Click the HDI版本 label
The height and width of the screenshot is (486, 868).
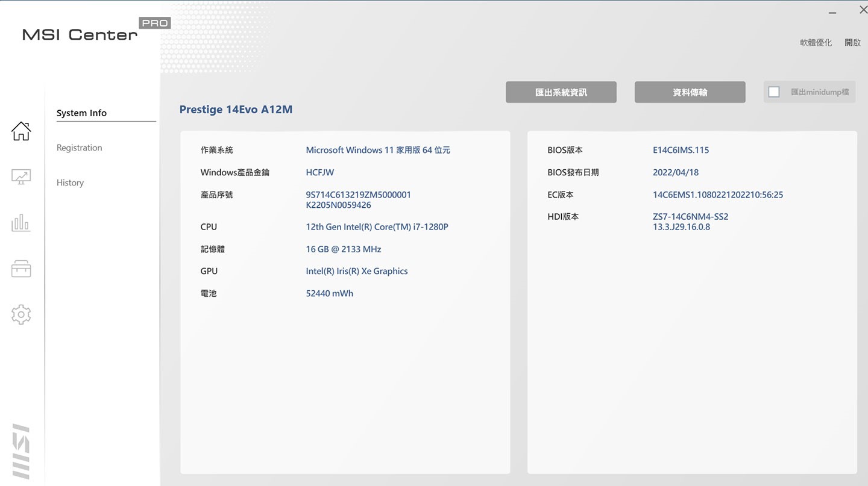click(563, 216)
